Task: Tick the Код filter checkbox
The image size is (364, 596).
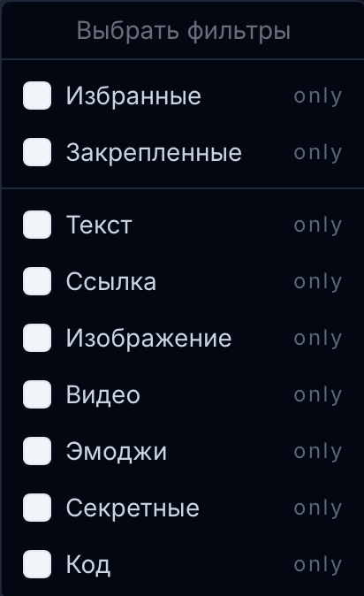Action: pos(37,564)
